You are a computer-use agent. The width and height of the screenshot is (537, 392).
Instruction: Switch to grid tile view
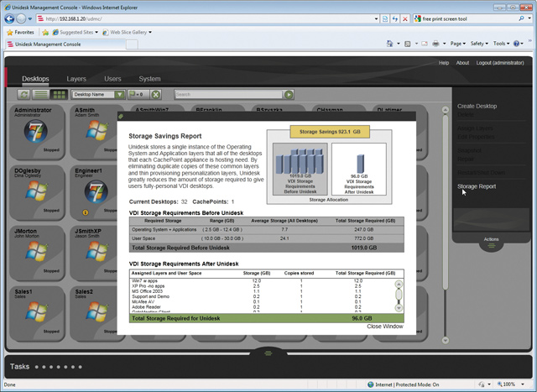click(x=59, y=95)
